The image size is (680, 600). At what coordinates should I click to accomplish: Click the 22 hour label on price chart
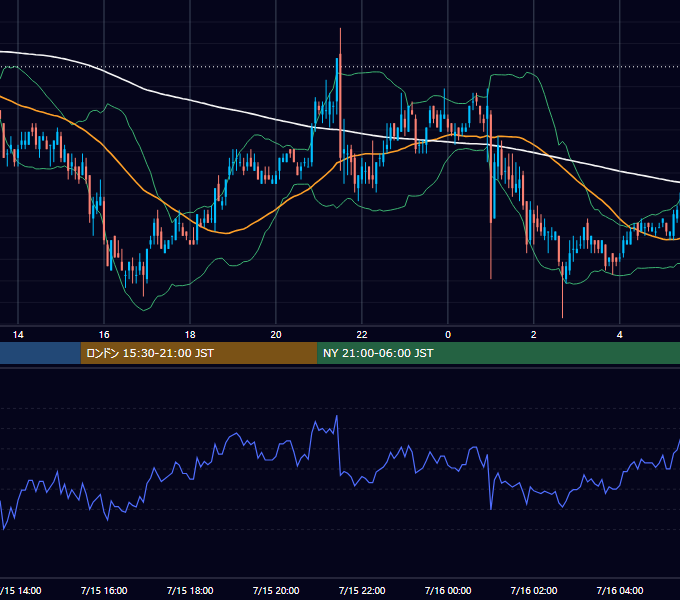pos(362,335)
